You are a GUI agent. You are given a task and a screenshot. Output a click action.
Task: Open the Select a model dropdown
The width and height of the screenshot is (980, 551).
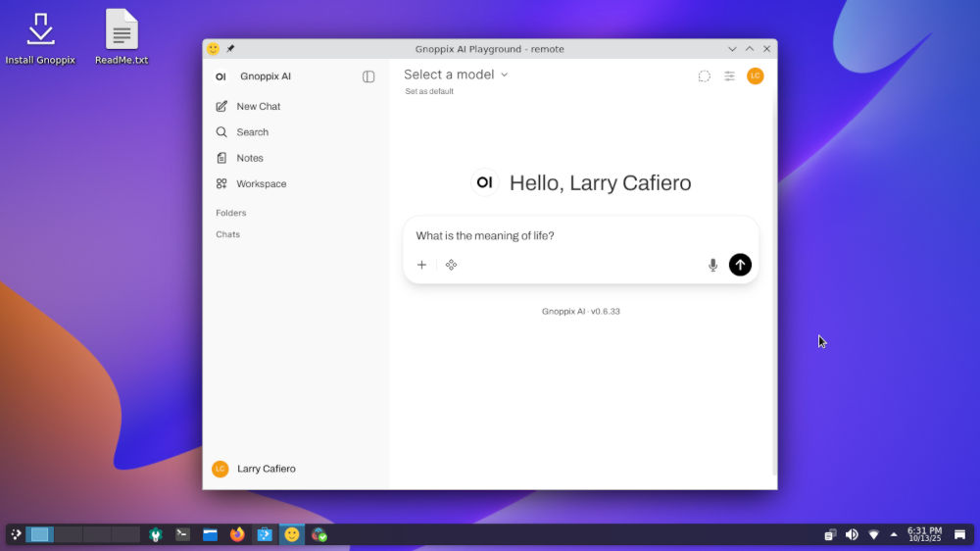pyautogui.click(x=456, y=75)
